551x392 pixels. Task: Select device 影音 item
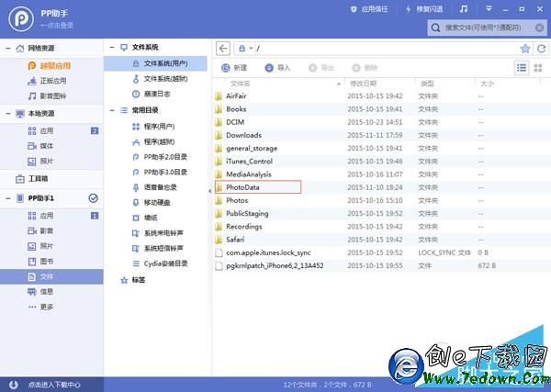pos(40,230)
